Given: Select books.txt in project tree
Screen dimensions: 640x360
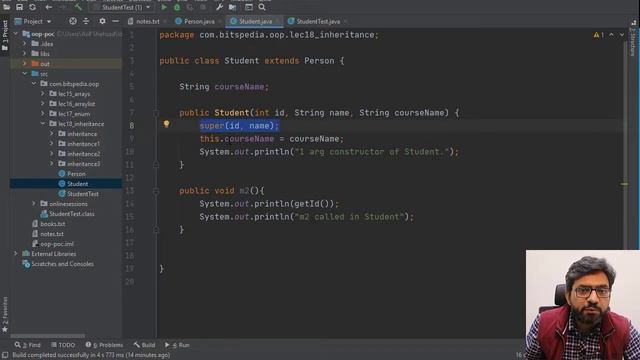Looking at the screenshot, I should pyautogui.click(x=52, y=224).
